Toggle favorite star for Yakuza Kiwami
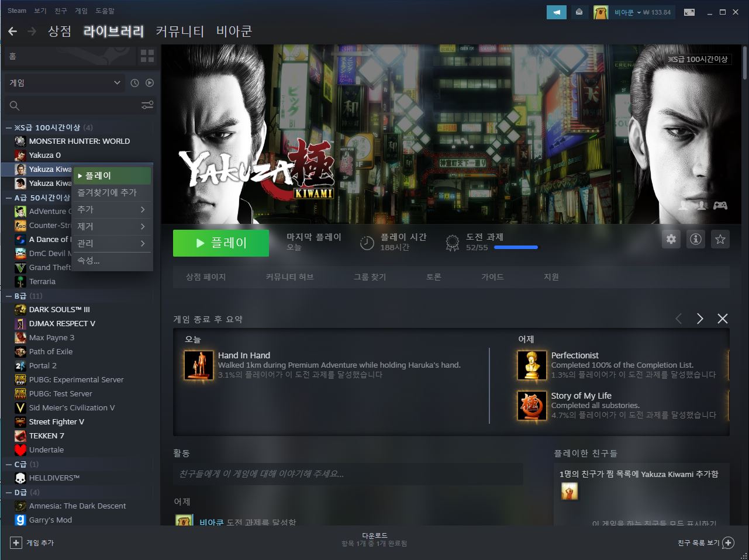The width and height of the screenshot is (749, 560). click(720, 239)
